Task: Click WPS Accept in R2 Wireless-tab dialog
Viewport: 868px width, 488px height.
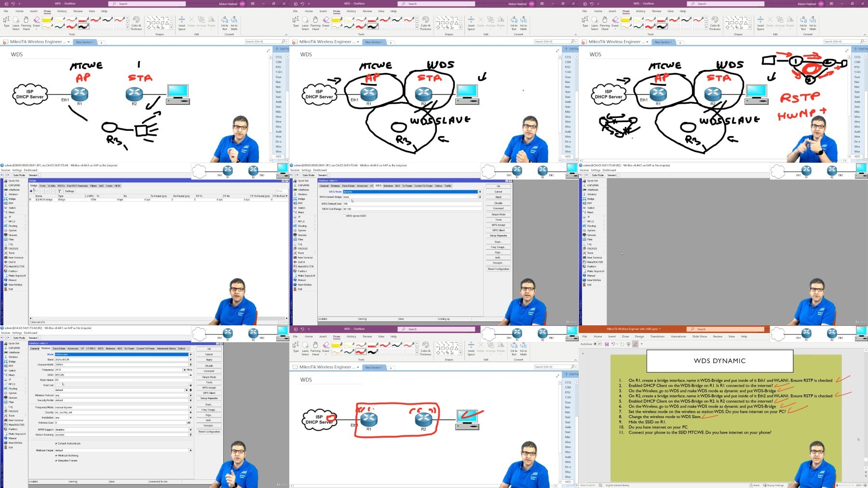Action: tap(209, 388)
